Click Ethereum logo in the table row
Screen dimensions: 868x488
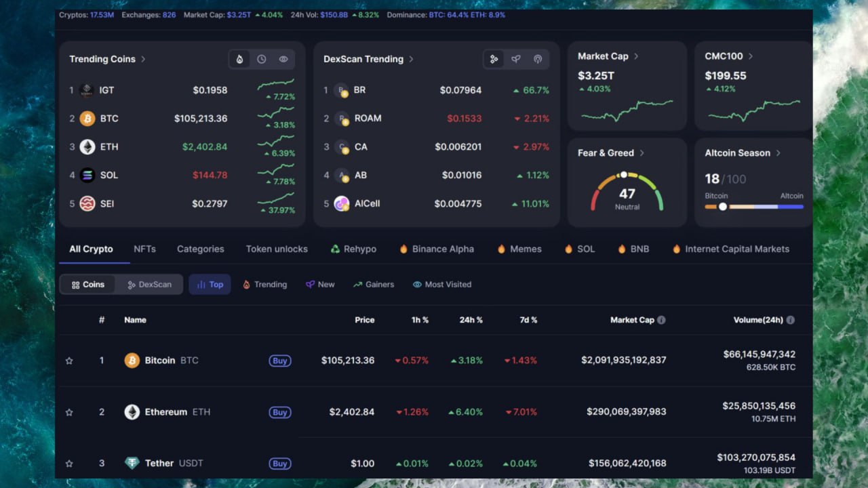click(x=132, y=412)
